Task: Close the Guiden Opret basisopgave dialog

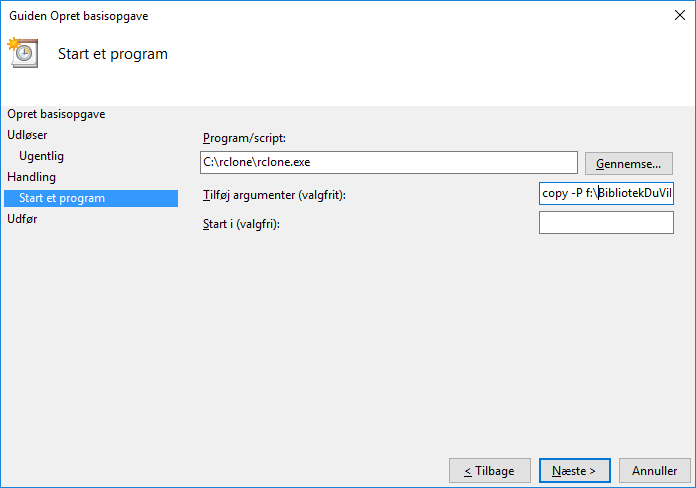Action: [680, 15]
